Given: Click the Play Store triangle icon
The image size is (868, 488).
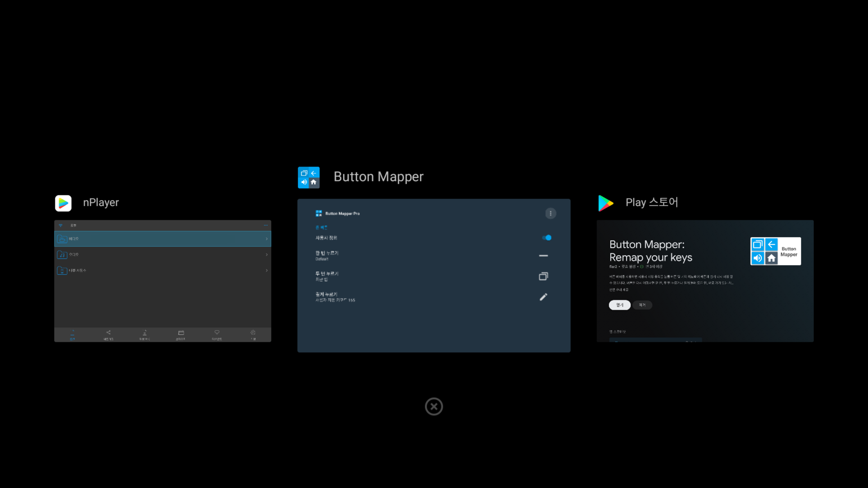Looking at the screenshot, I should [606, 203].
